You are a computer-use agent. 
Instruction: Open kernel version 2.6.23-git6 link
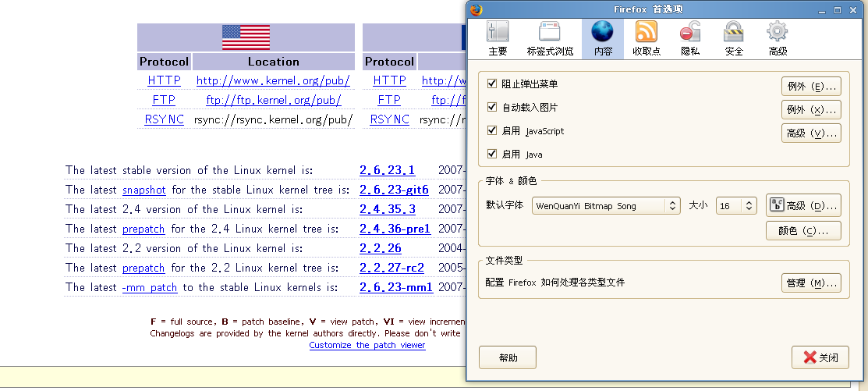(394, 190)
